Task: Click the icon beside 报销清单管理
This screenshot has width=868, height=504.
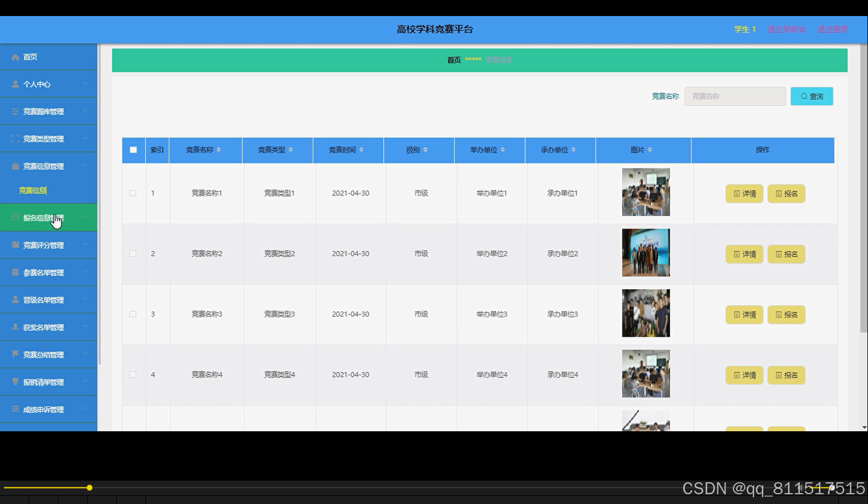Action: pos(15,382)
